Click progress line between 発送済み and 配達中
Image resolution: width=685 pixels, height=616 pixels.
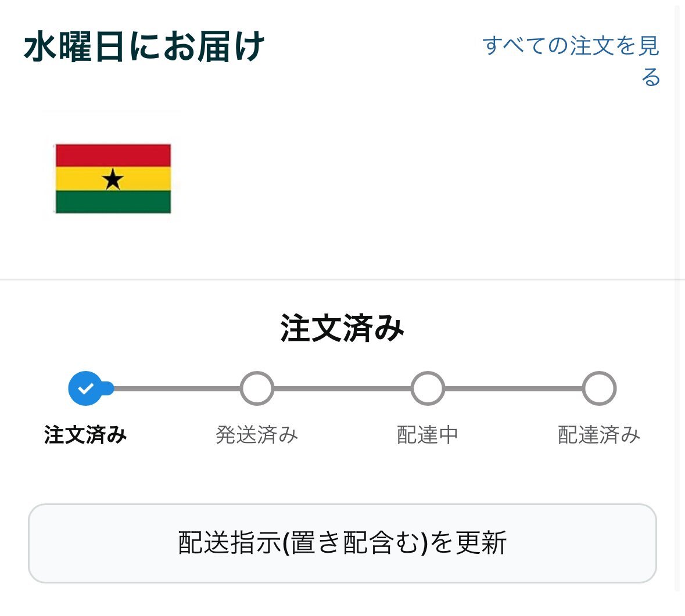343,388
